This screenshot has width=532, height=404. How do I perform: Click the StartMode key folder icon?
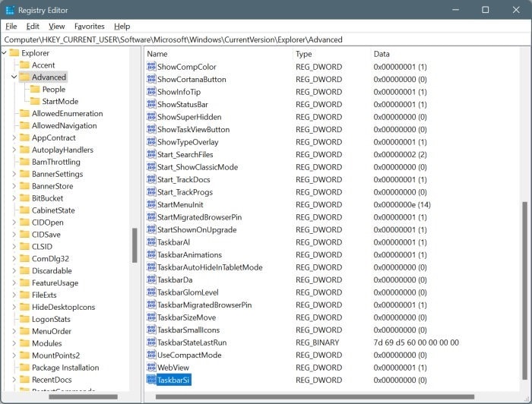point(35,101)
